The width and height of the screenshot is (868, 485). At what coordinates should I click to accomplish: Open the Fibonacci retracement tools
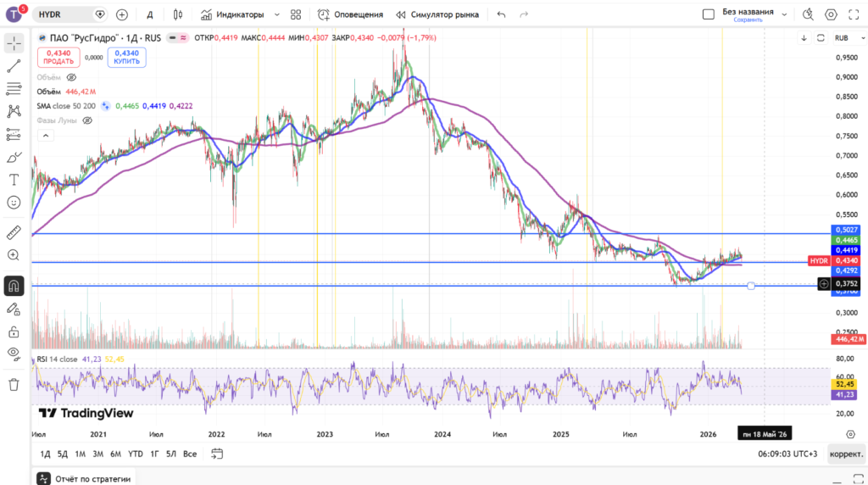pos(14,88)
